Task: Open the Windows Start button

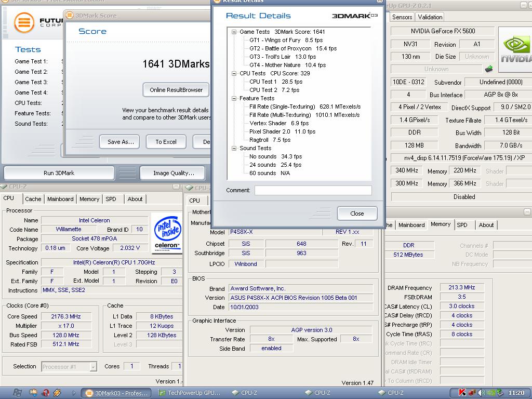Action: (x=17, y=393)
